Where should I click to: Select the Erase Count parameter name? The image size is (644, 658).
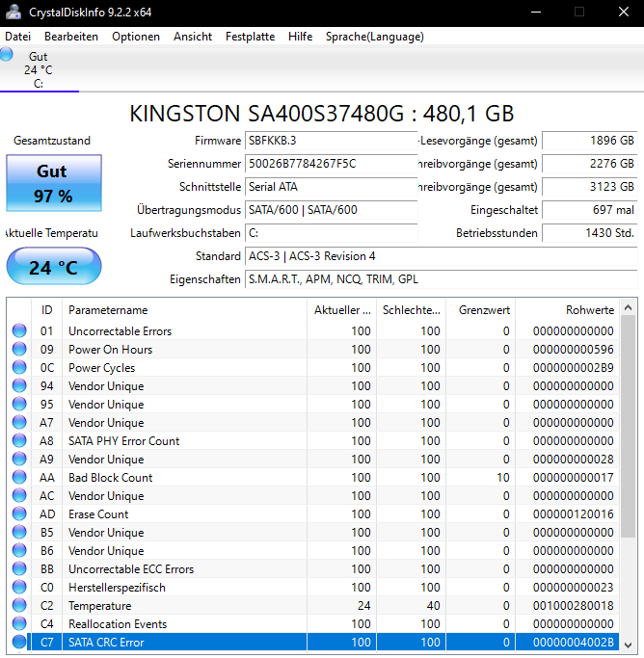click(x=98, y=514)
